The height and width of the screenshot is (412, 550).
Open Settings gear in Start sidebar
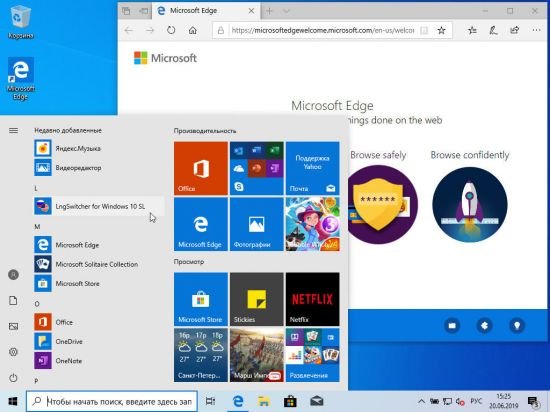[x=13, y=352]
